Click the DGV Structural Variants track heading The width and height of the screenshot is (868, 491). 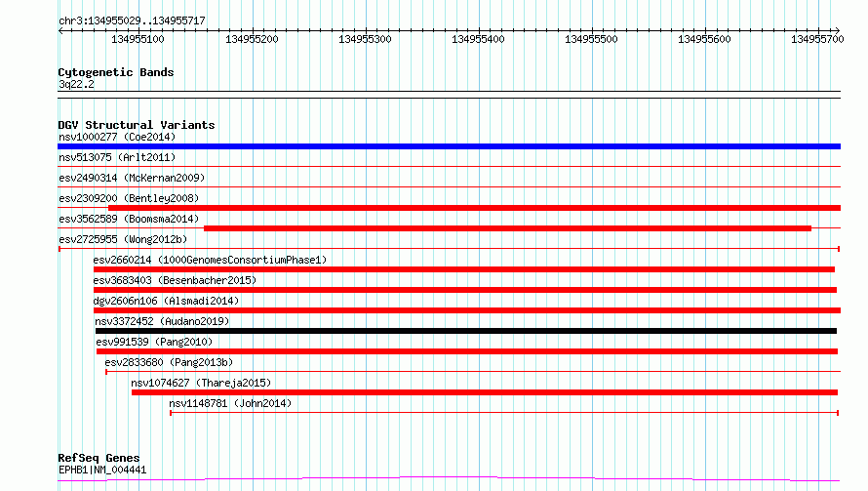pyautogui.click(x=137, y=125)
